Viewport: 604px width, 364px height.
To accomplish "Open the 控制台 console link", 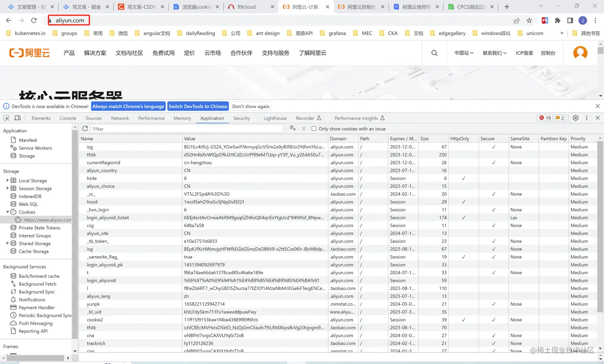I will coord(548,53).
